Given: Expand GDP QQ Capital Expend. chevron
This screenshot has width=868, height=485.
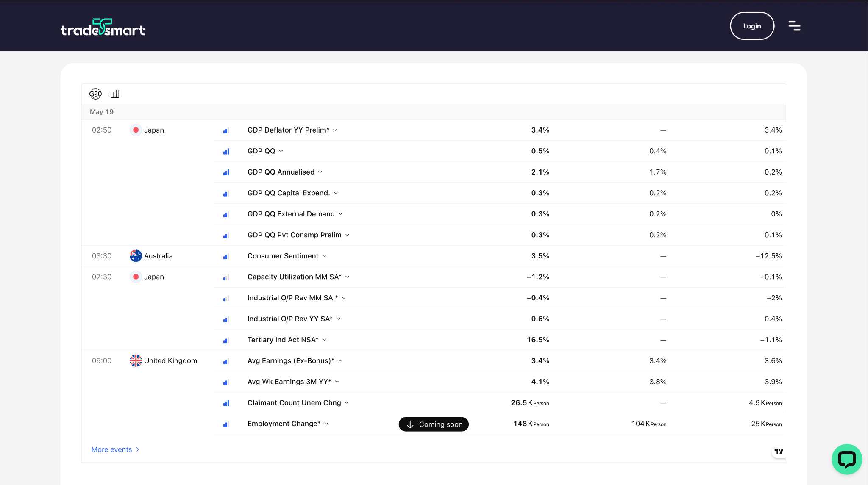Looking at the screenshot, I should (x=336, y=193).
